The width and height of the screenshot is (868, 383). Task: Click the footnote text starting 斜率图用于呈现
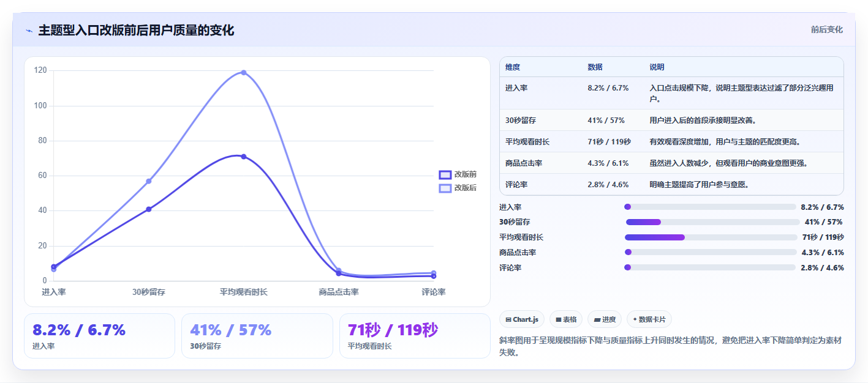pyautogui.click(x=671, y=346)
